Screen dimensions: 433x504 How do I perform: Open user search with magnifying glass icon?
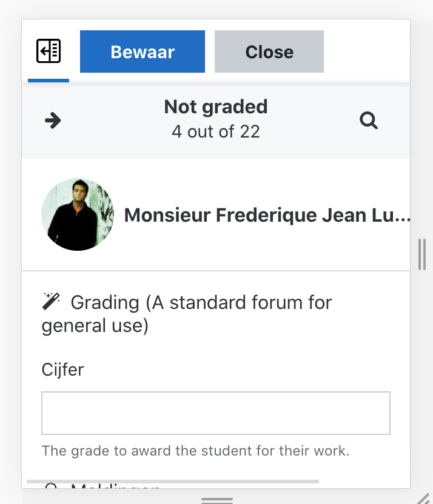coord(368,121)
